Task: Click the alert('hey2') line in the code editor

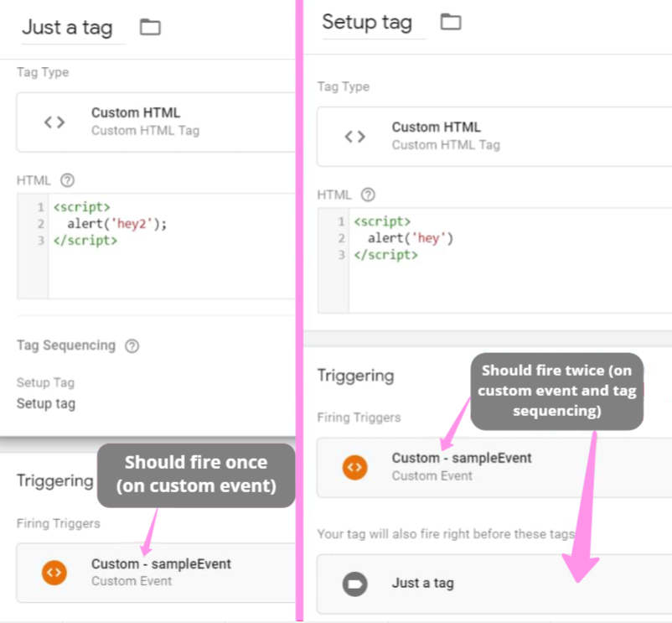Action: click(x=117, y=224)
